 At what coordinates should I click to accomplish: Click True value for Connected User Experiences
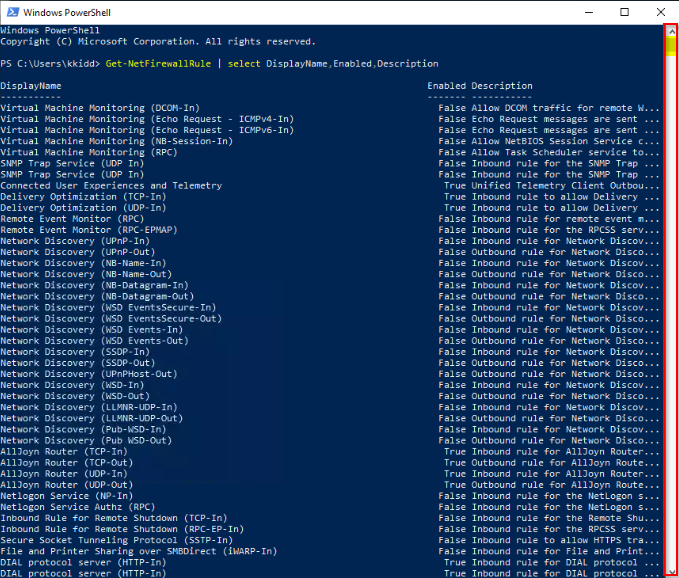click(x=455, y=185)
